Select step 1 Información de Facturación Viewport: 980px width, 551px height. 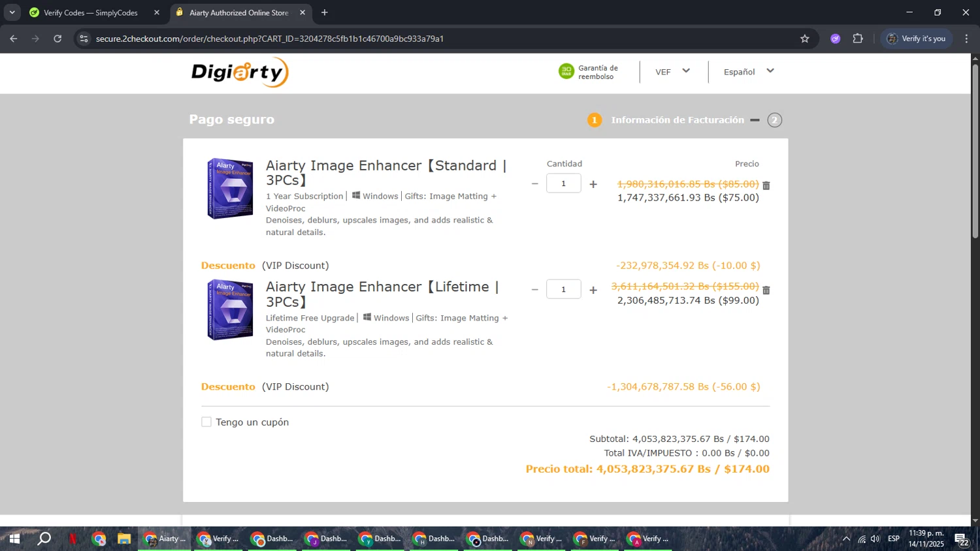tap(666, 120)
